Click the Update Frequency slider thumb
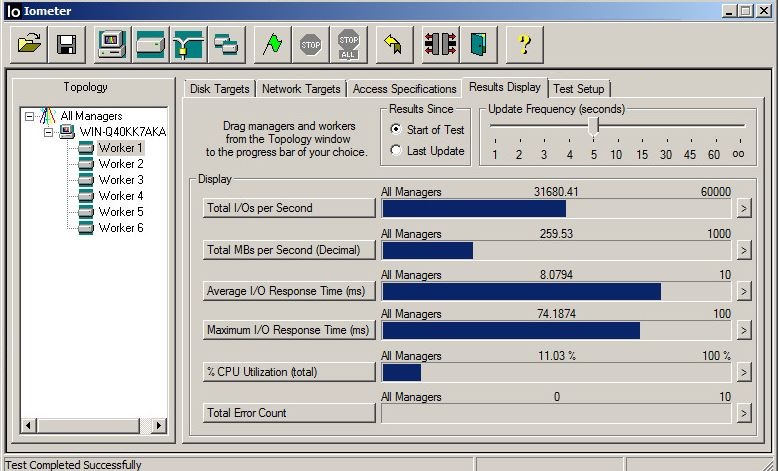The height and width of the screenshot is (471, 780). [593, 126]
